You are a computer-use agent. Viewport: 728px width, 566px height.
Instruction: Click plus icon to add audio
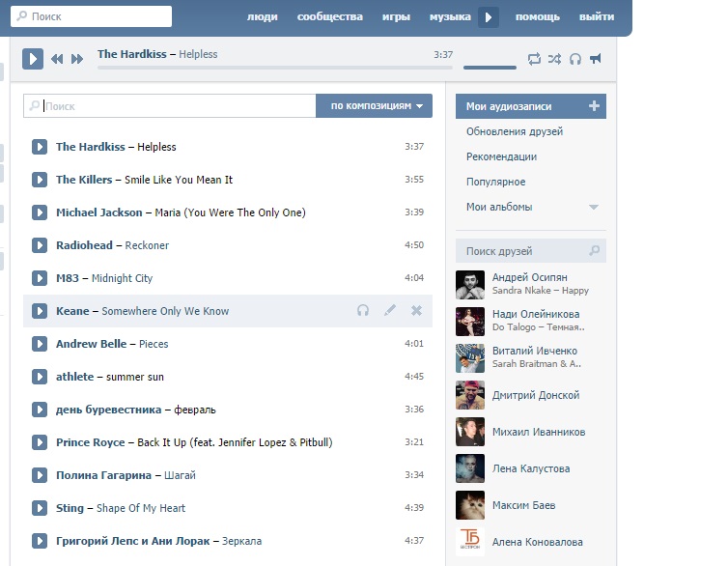click(x=594, y=106)
